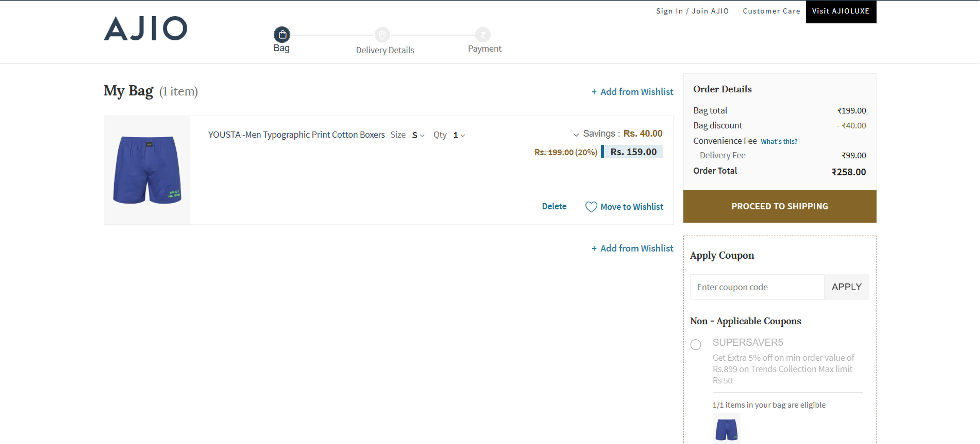
Task: Click Sign In / Join AJIO
Action: (692, 11)
